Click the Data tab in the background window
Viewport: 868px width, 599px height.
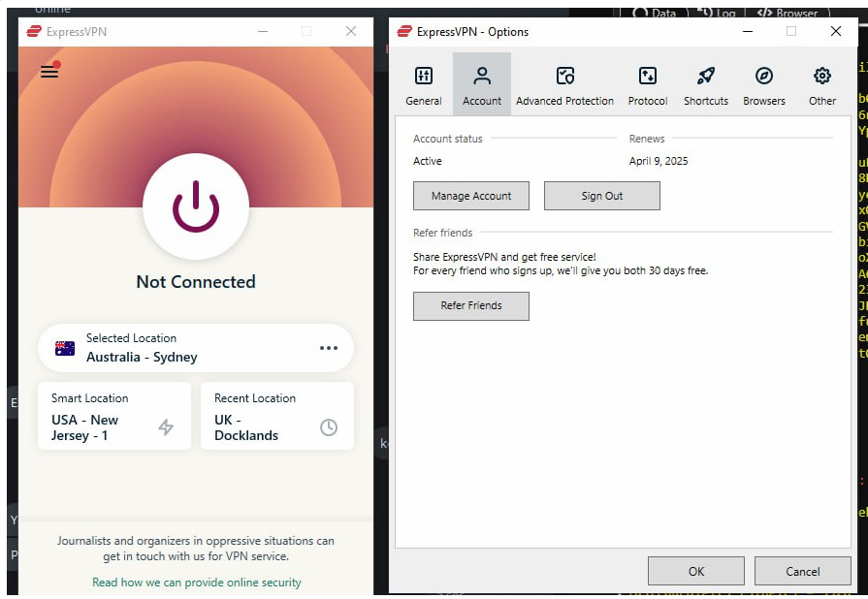click(654, 13)
